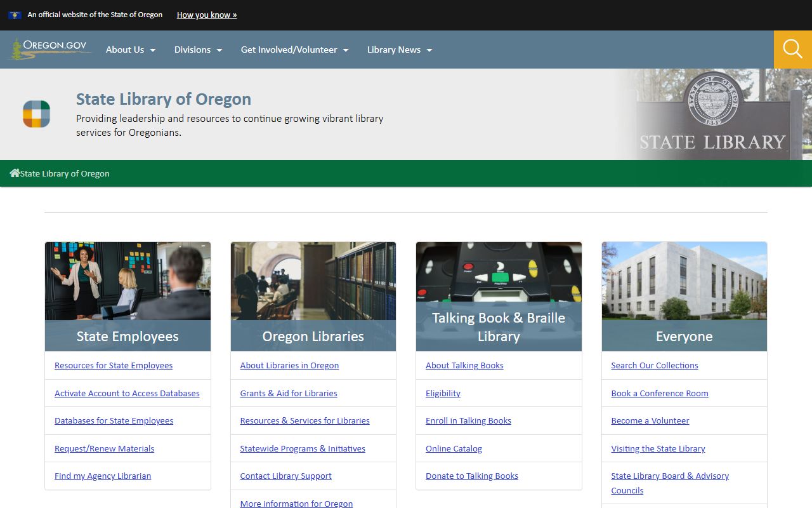
Task: Click the 'Providing leadership and resources' tagline
Action: pos(230,126)
